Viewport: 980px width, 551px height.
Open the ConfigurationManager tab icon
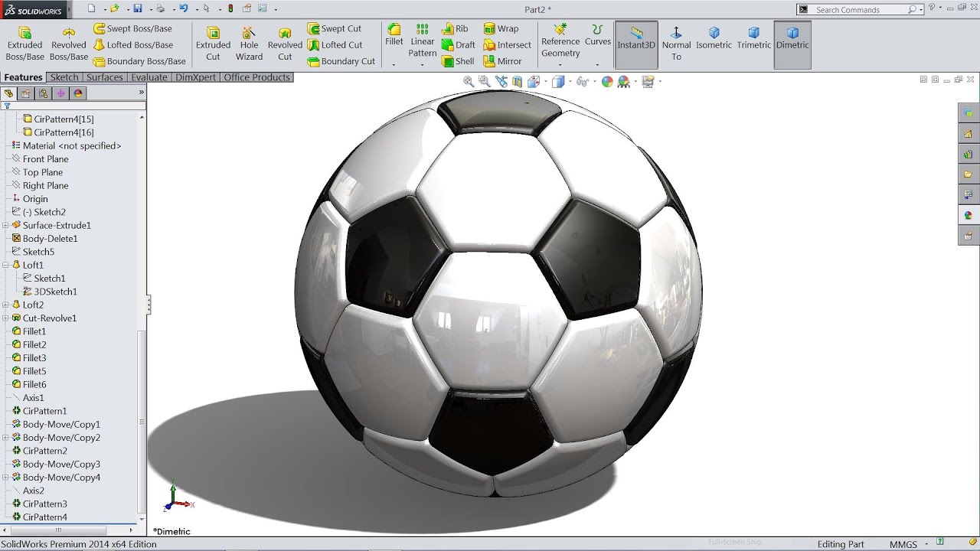click(43, 93)
